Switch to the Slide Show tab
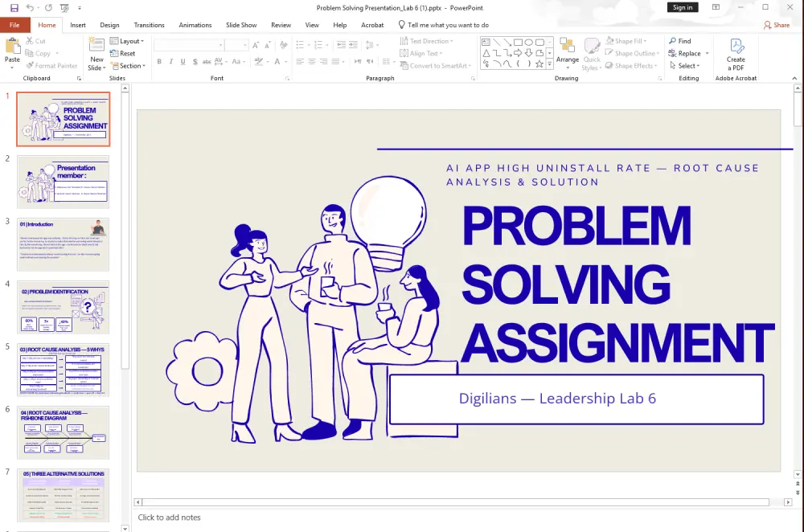This screenshot has width=804, height=532. pyautogui.click(x=241, y=25)
